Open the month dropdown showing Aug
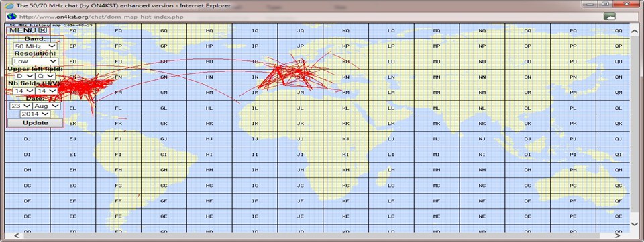 click(x=46, y=106)
